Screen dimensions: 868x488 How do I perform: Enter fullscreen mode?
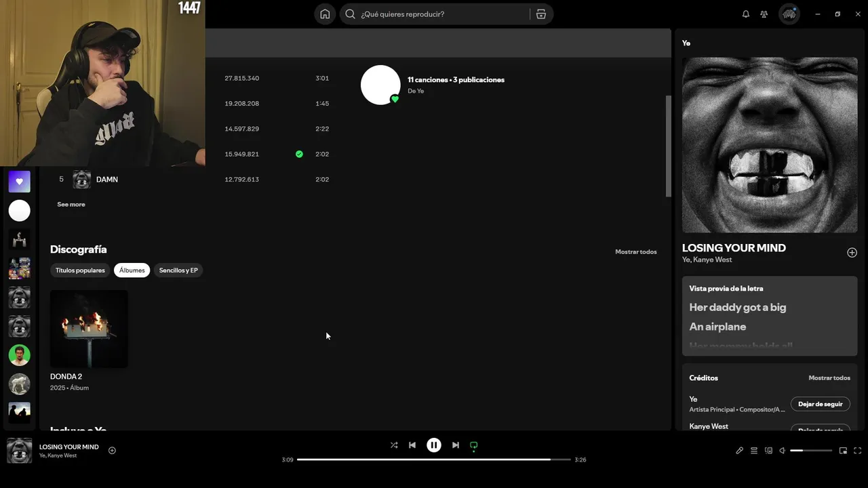(857, 451)
